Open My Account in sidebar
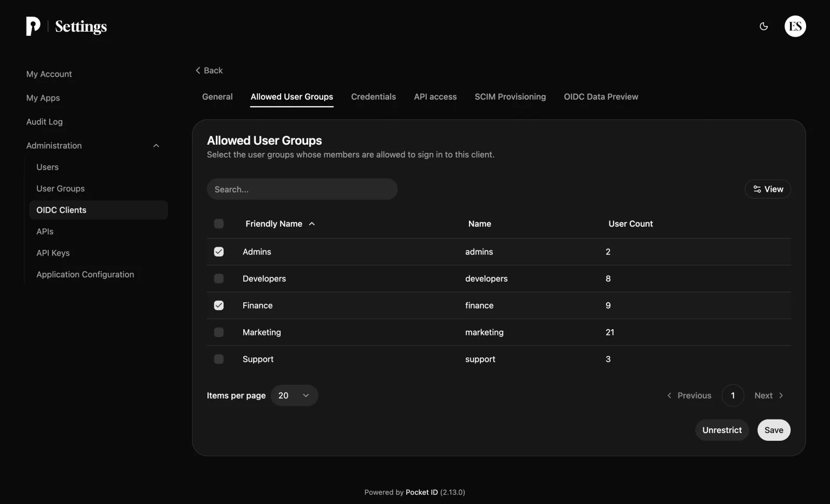The height and width of the screenshot is (504, 830). (x=49, y=74)
